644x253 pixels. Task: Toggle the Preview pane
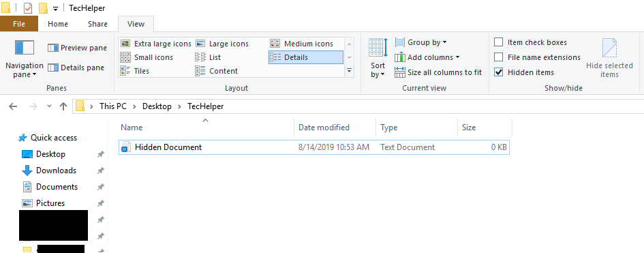[x=77, y=48]
